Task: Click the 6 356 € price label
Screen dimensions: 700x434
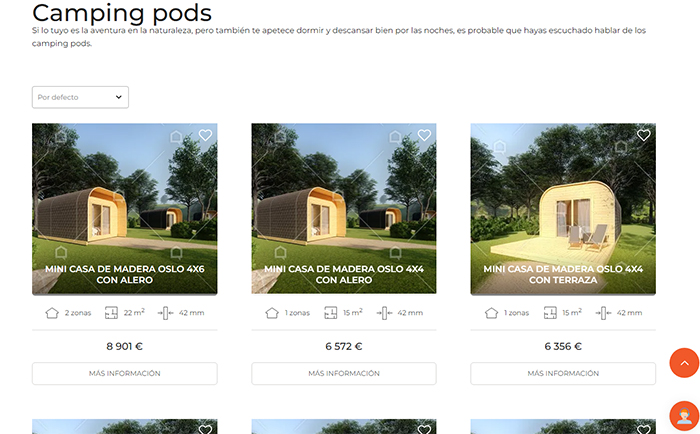Action: click(x=563, y=346)
